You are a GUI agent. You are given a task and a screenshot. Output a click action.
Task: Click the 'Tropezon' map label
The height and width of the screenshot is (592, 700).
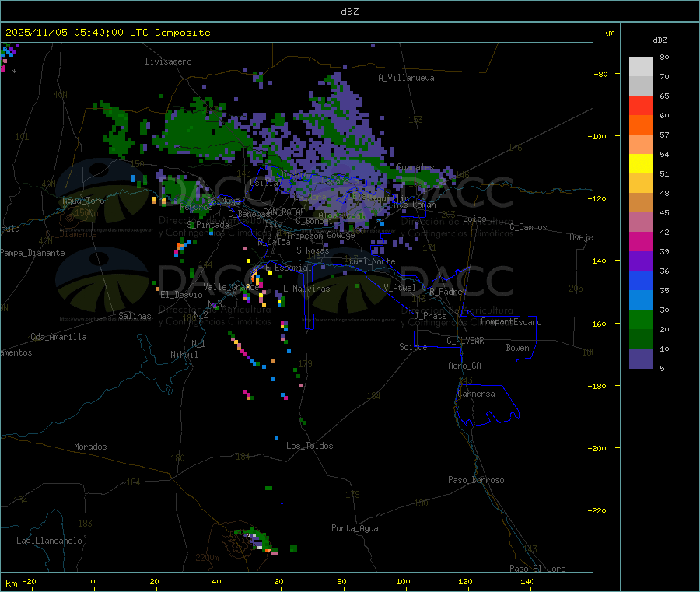pyautogui.click(x=305, y=236)
